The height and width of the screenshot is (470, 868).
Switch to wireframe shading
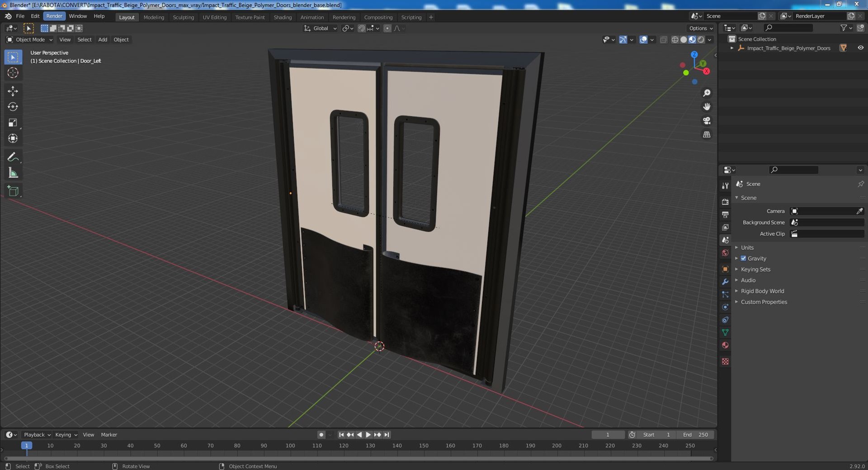pos(675,39)
